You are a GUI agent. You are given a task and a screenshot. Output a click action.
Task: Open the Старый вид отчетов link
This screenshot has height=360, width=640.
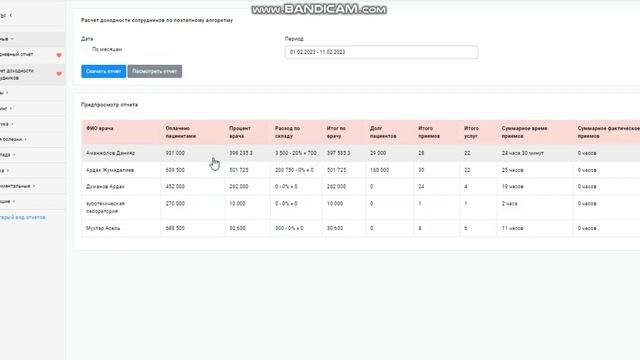coord(22,218)
